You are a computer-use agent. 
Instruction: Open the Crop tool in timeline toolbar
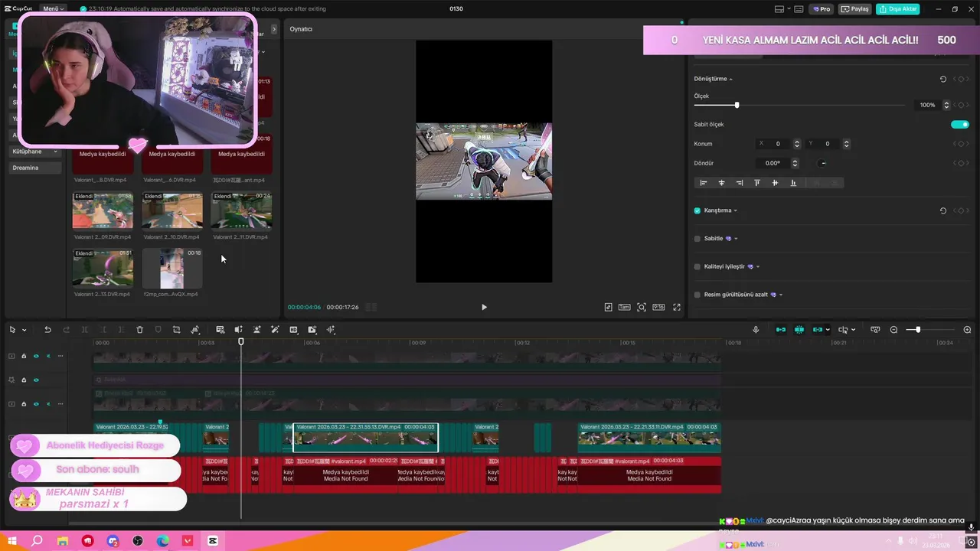coord(176,330)
